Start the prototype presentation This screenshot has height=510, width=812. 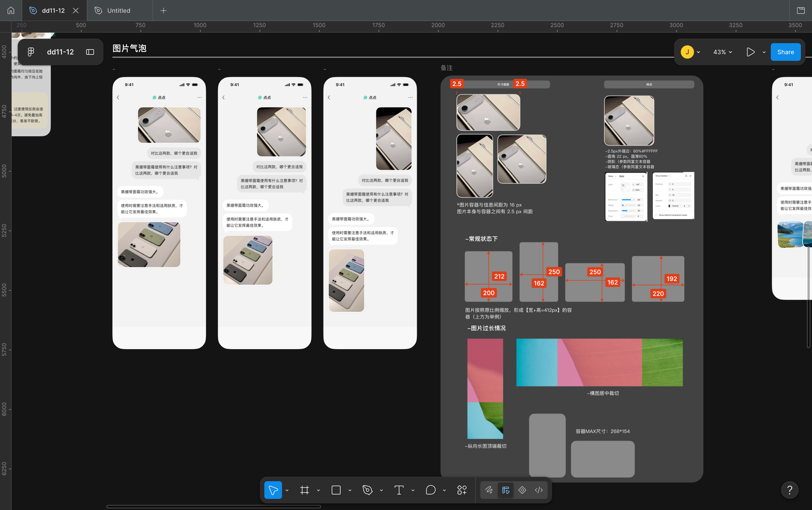(x=751, y=52)
